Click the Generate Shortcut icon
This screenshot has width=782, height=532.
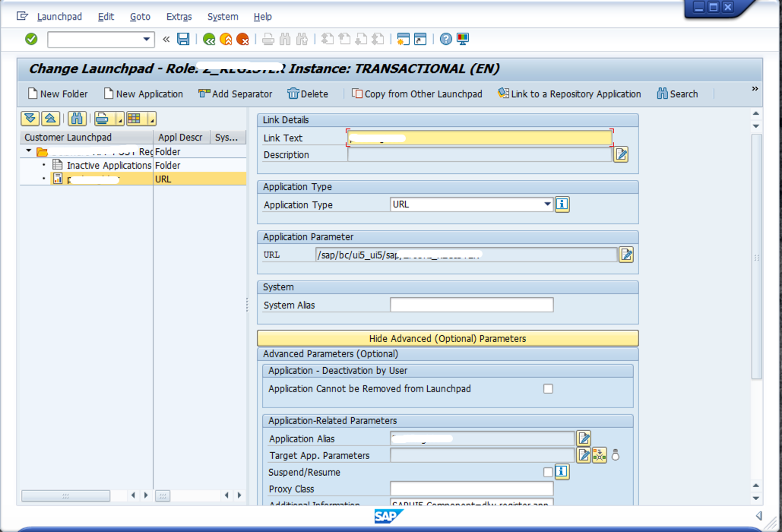[x=420, y=39]
